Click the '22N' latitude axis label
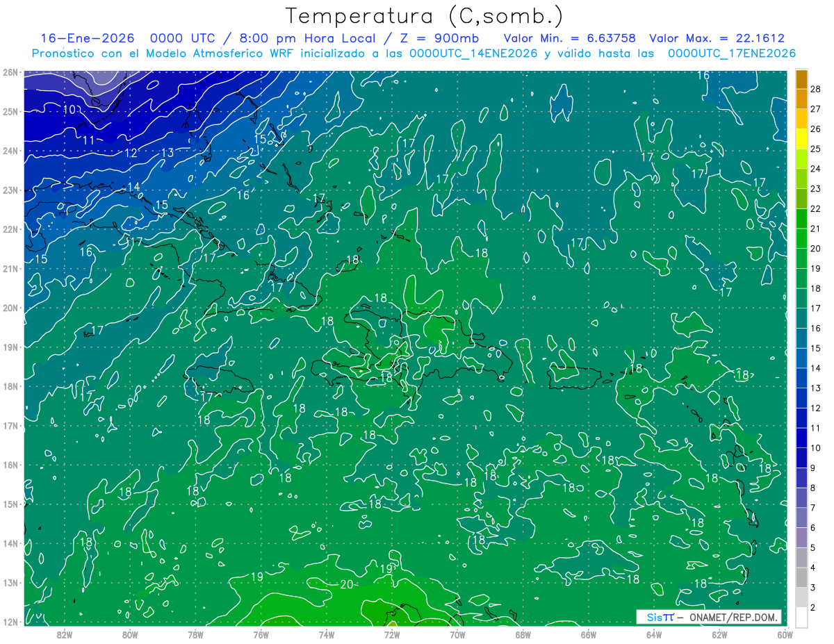 (10, 229)
